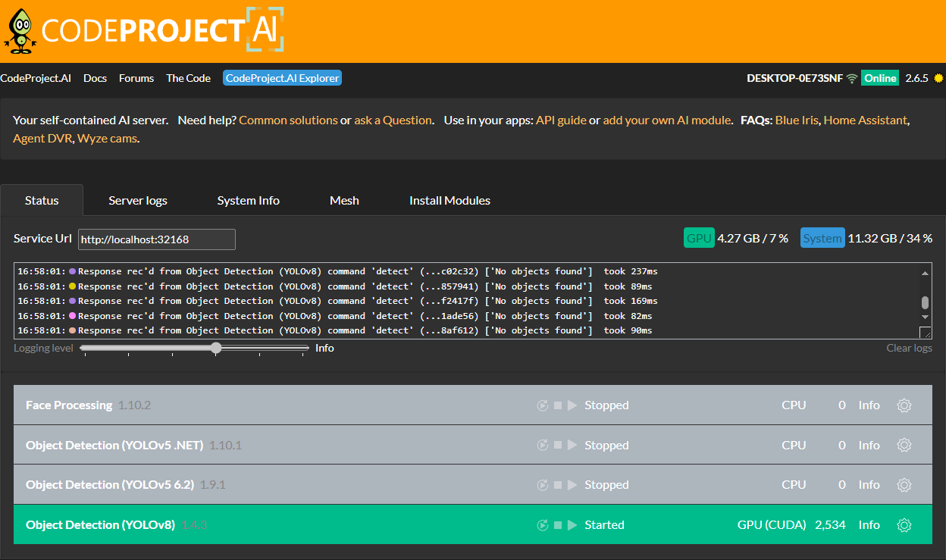Restart the Face Processing module
This screenshot has width=946, height=560.
point(543,405)
